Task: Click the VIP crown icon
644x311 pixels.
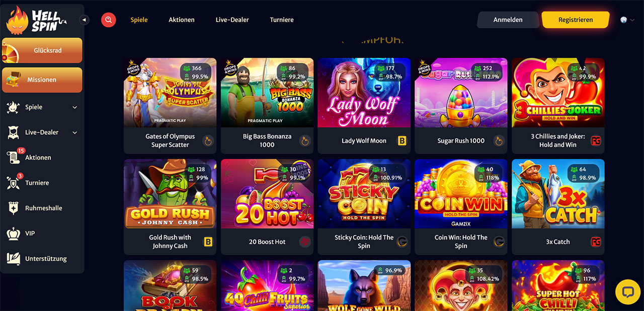Action: click(x=13, y=233)
